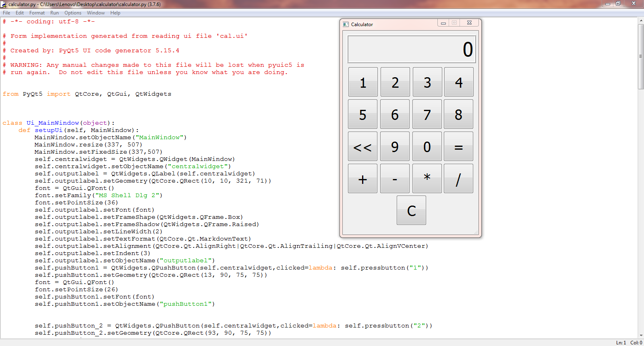This screenshot has height=346, width=644.
Task: Click the equals button
Action: click(x=459, y=146)
